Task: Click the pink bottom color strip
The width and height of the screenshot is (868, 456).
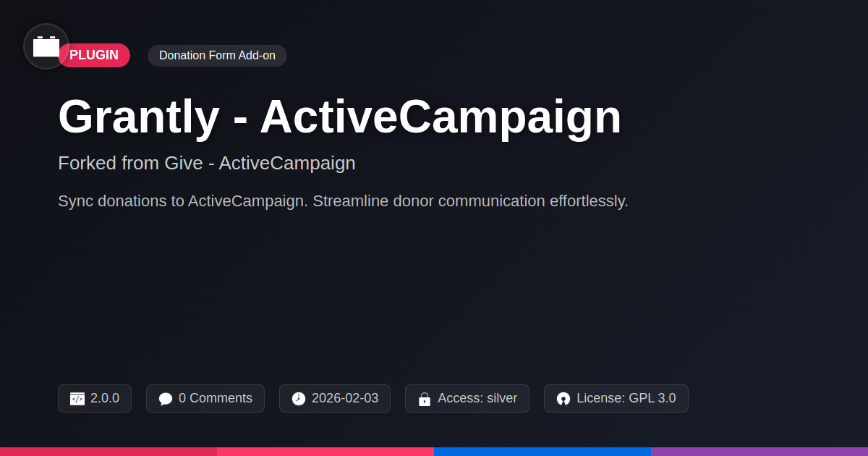Action: [x=325, y=452]
